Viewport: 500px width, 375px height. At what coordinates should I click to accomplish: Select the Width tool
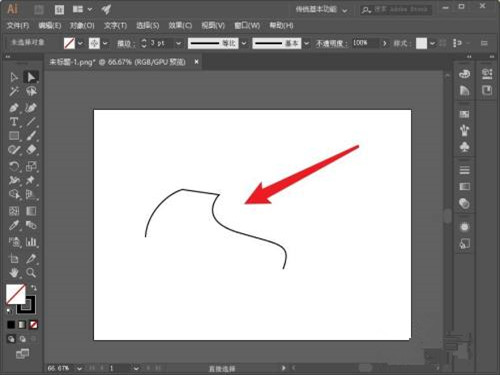[x=14, y=180]
